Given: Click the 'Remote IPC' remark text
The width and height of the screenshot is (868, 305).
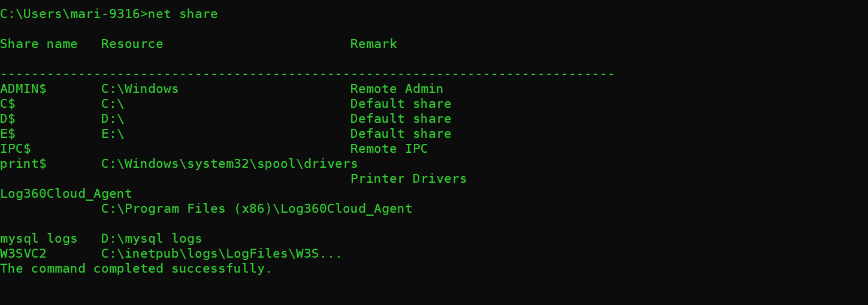Looking at the screenshot, I should click(x=389, y=149).
